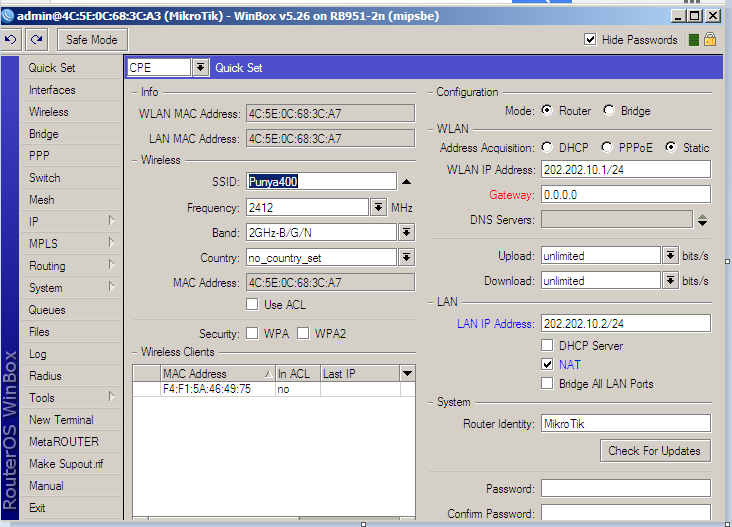
Task: Open the Manual
Action: [x=71, y=486]
